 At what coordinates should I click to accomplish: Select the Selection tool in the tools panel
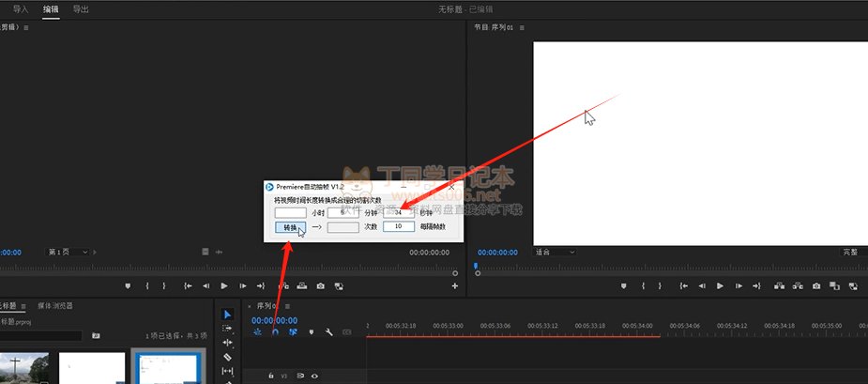[227, 315]
